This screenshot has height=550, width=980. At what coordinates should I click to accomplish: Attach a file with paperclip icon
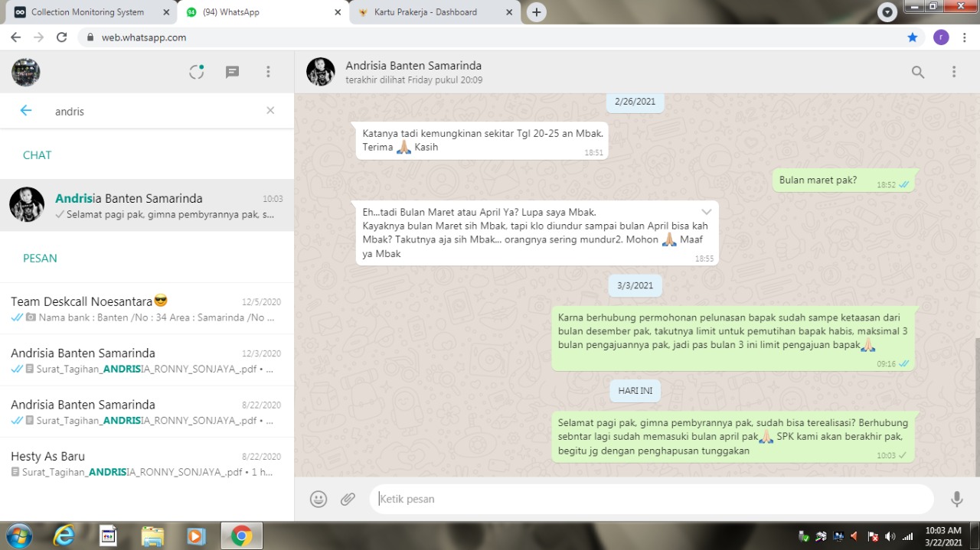pyautogui.click(x=348, y=499)
